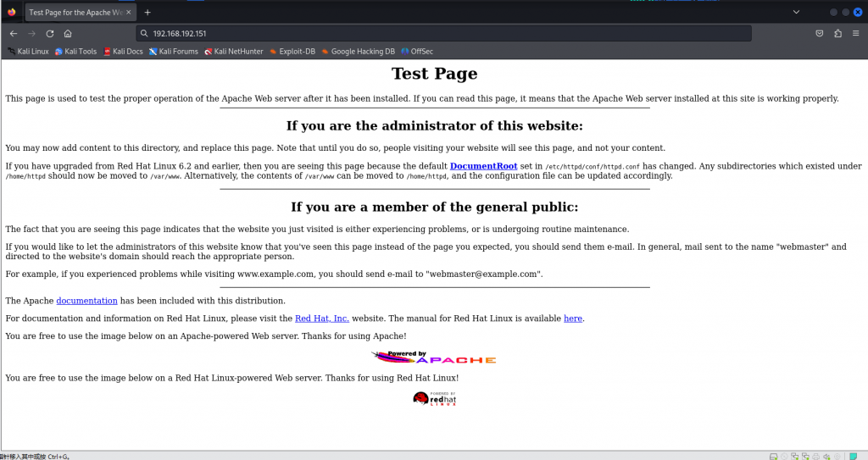
Task: Click the webmaster@example.com text
Action: 484,274
